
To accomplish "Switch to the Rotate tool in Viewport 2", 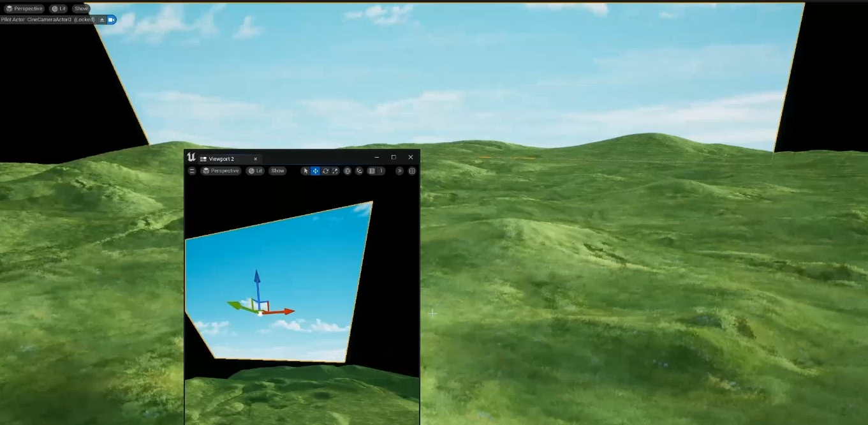I will click(x=325, y=171).
